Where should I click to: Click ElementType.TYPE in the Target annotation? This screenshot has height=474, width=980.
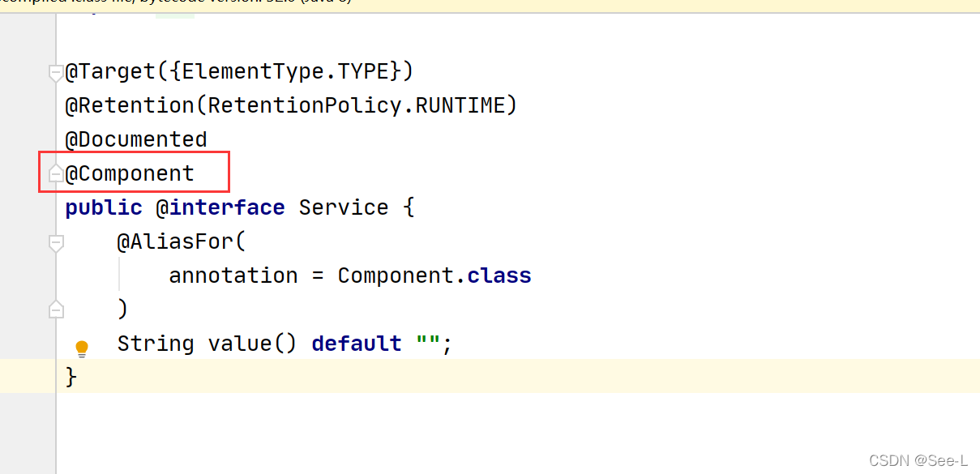coord(285,72)
